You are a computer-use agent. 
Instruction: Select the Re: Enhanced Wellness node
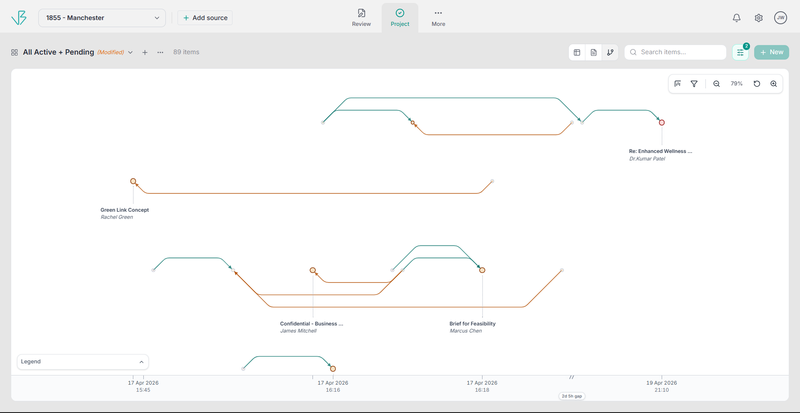click(x=662, y=123)
